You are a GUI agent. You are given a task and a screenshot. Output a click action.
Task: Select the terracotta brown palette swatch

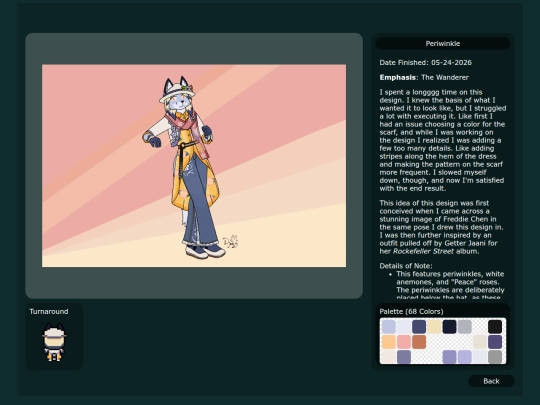pyautogui.click(x=419, y=342)
